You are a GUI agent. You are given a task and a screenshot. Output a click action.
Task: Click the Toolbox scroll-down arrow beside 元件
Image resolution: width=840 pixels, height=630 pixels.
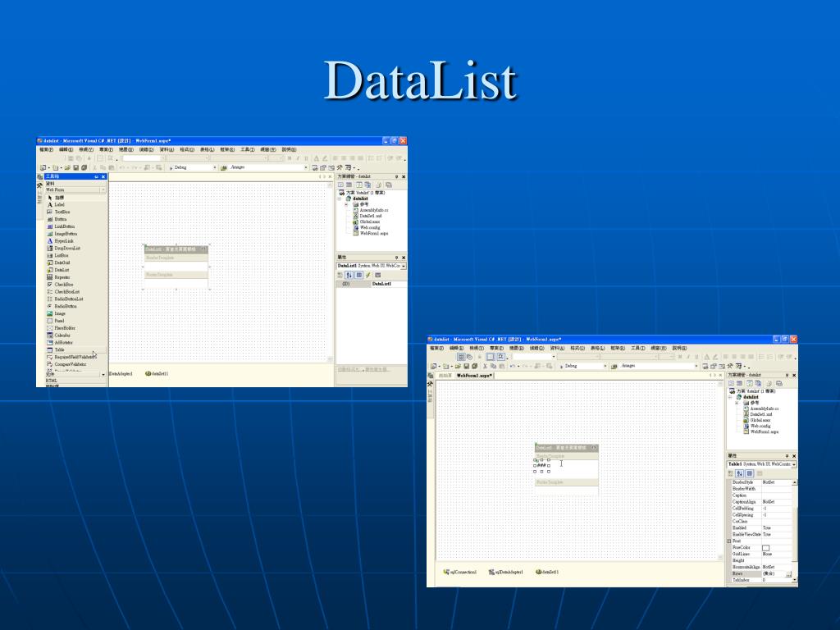pos(103,374)
